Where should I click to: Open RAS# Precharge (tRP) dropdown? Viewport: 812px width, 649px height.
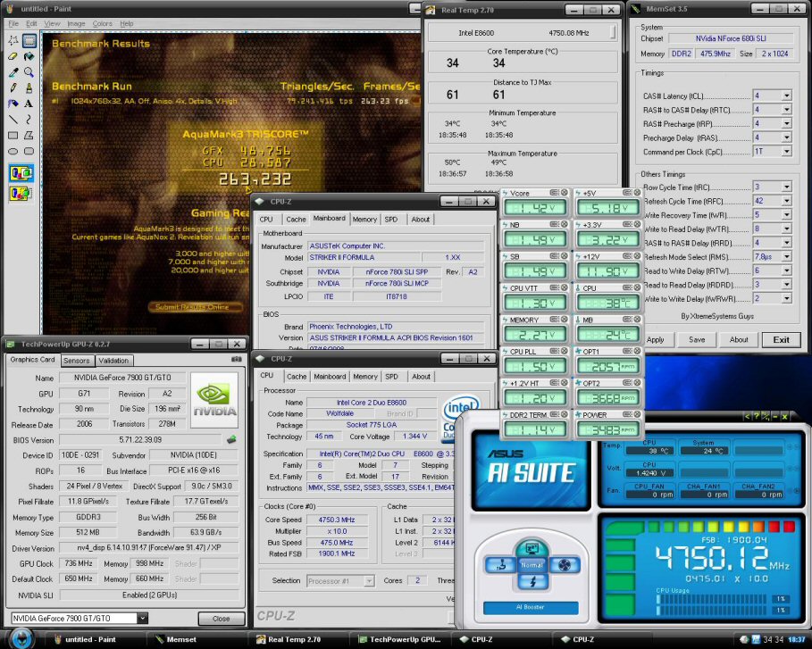click(787, 124)
